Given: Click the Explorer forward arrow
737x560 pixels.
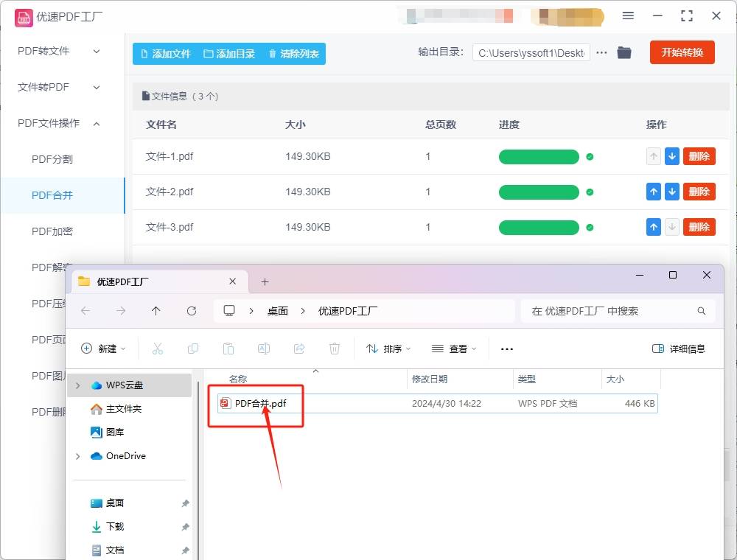Looking at the screenshot, I should pyautogui.click(x=121, y=311).
